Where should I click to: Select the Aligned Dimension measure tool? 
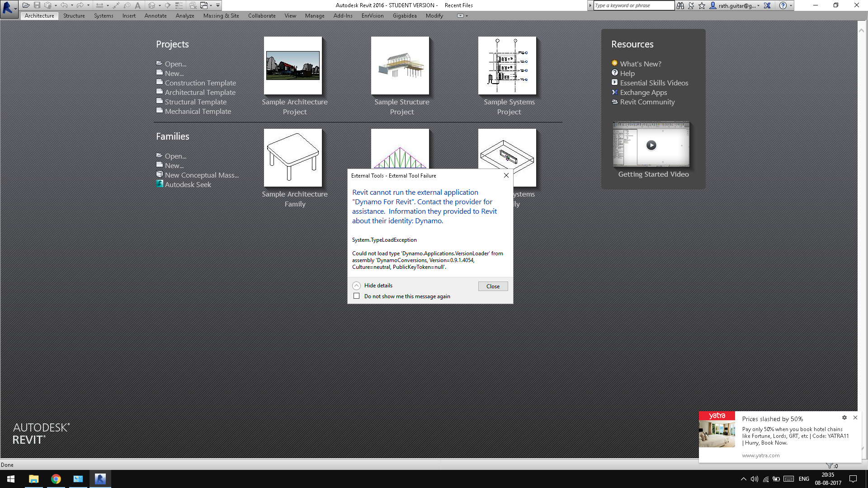coord(100,5)
